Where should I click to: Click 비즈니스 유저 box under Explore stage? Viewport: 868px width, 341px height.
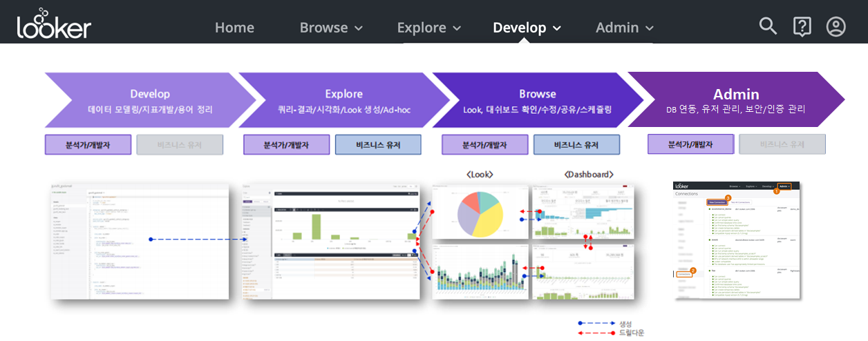[378, 145]
